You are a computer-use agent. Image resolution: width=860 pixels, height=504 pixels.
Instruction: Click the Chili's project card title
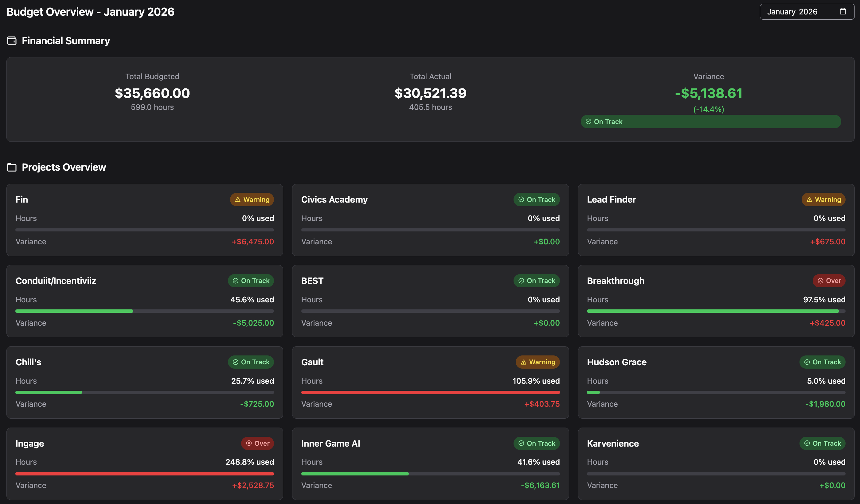tap(28, 362)
